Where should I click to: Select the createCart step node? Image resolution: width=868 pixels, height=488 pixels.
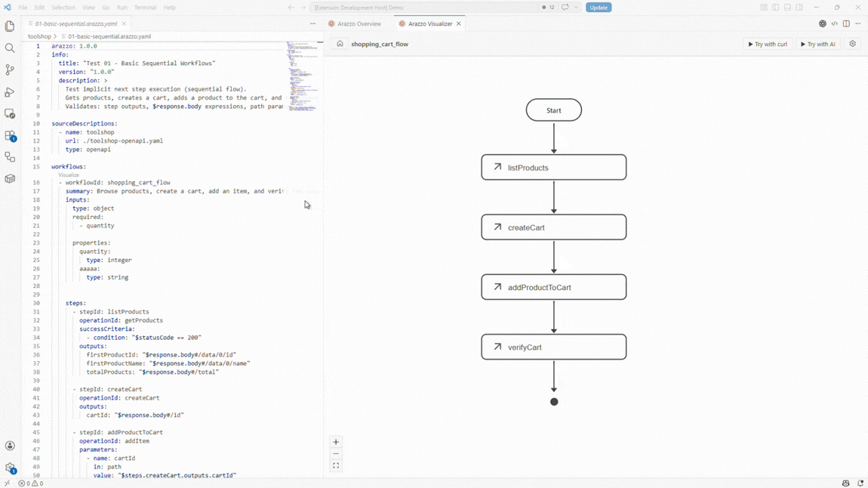click(x=553, y=227)
